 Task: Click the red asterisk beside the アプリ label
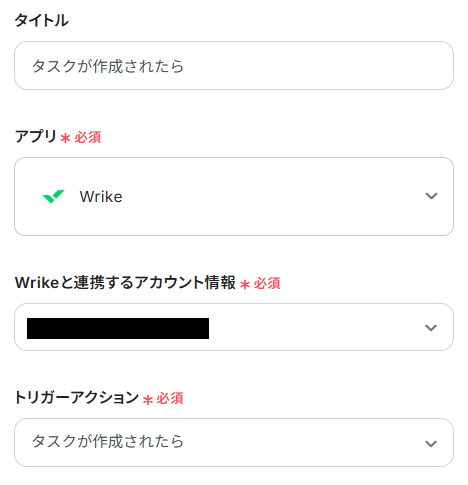tap(65, 138)
